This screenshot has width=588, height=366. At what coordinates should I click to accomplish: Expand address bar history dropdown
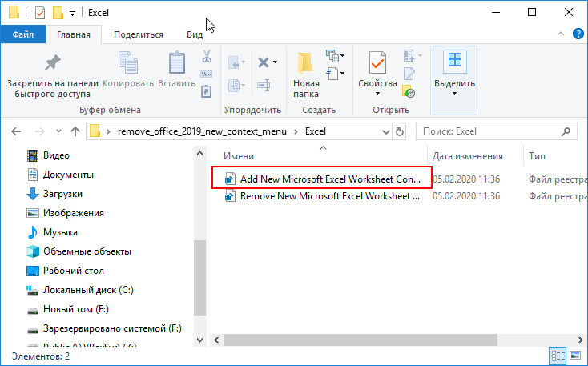coord(385,131)
